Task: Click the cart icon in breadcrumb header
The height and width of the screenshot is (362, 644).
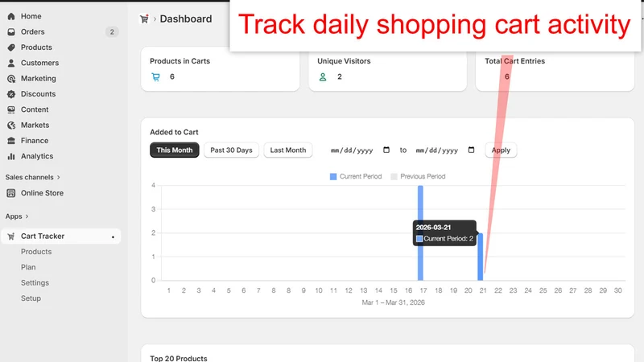Action: [x=144, y=19]
